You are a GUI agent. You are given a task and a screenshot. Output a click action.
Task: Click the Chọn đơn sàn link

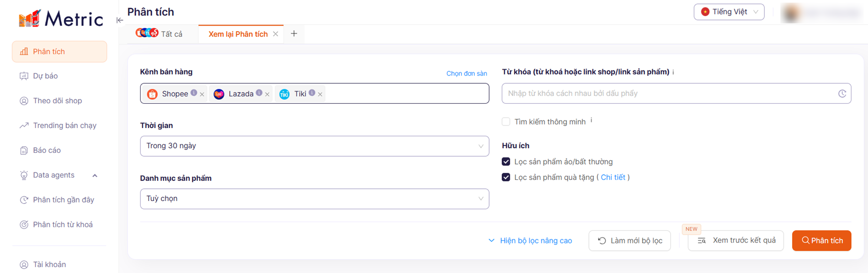coord(467,73)
